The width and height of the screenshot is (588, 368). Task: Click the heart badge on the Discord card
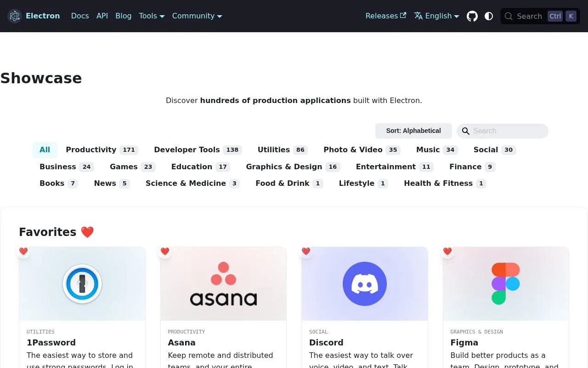306,251
